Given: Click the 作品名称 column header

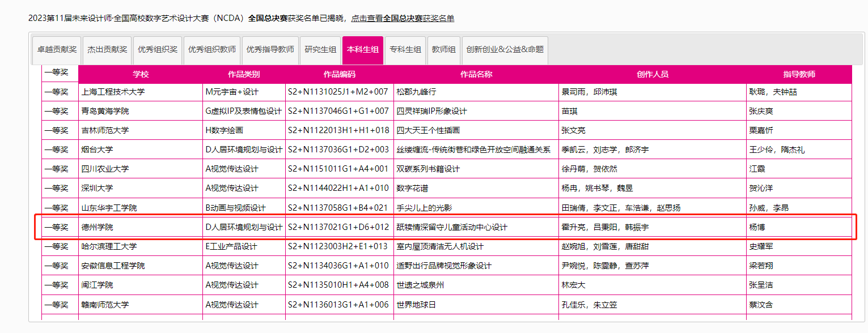Looking at the screenshot, I should 476,75.
